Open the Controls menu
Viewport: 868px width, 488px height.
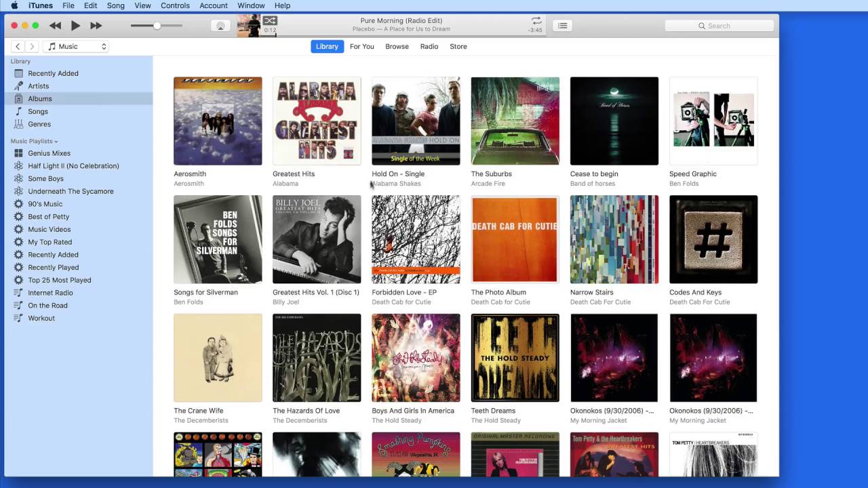175,5
